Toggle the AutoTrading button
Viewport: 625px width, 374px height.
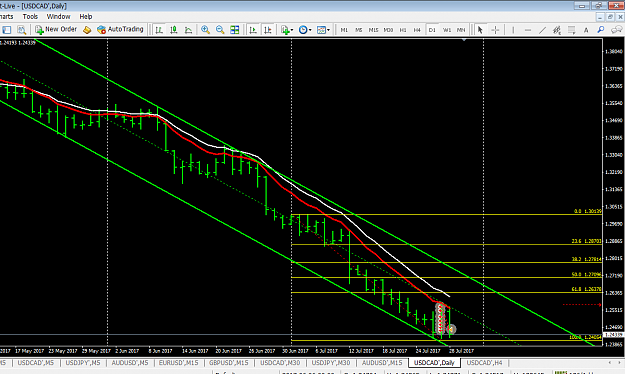[120, 30]
